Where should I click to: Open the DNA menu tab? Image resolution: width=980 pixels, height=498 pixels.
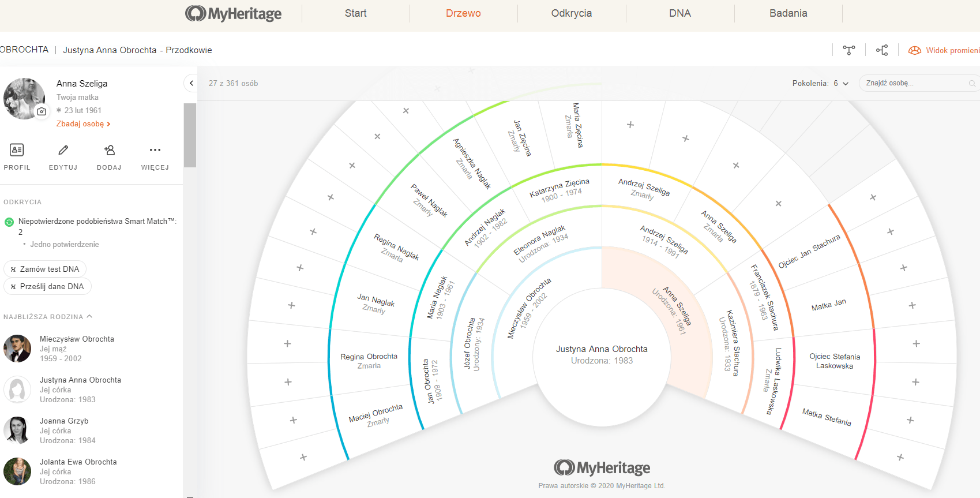pyautogui.click(x=680, y=13)
